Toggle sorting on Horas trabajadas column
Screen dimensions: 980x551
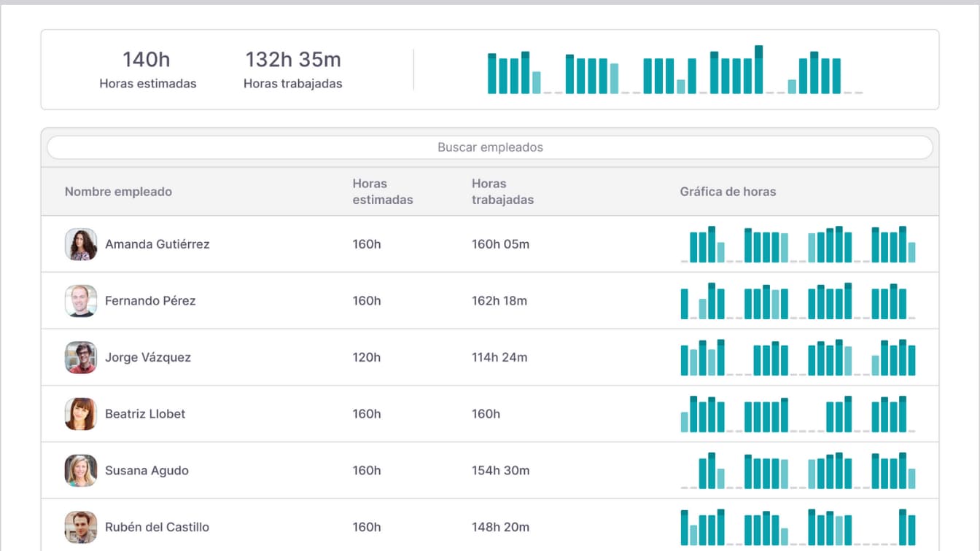503,191
